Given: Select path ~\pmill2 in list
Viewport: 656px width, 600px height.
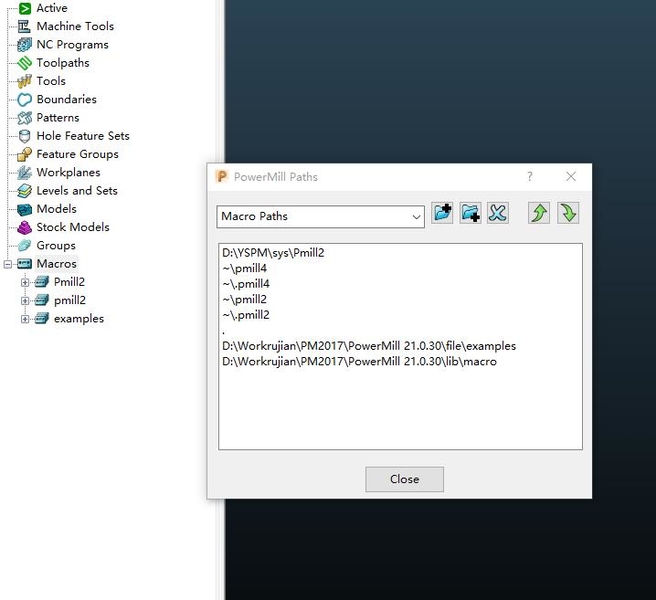Looking at the screenshot, I should coord(244,299).
